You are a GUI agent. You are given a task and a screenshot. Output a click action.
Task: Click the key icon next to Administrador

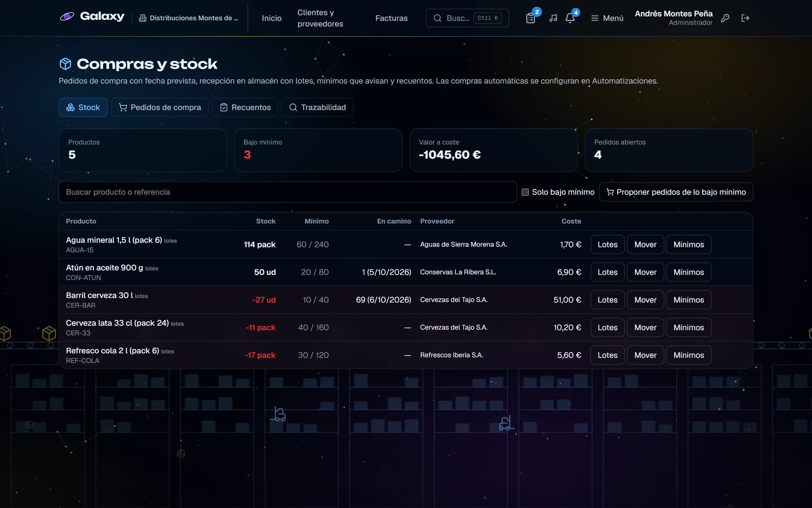click(725, 18)
